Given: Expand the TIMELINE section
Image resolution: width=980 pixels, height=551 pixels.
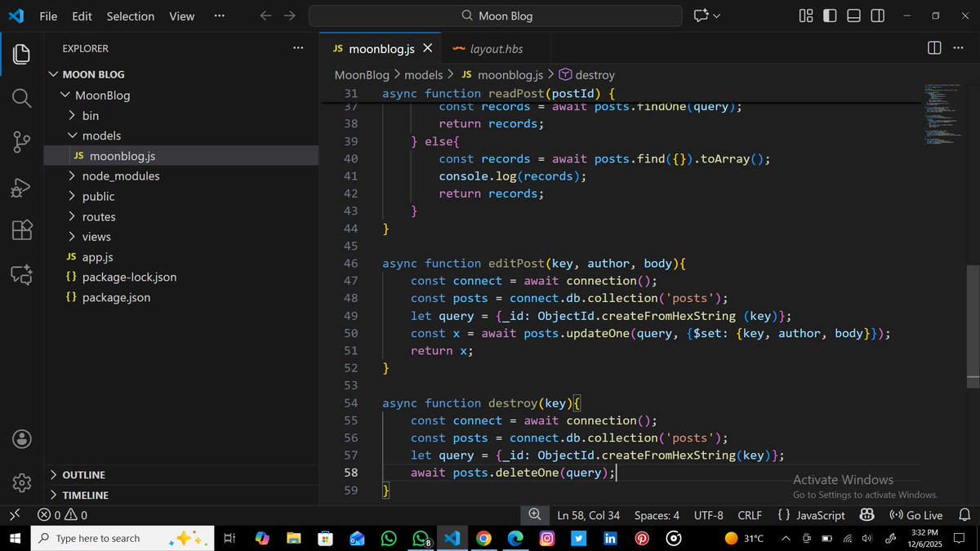Looking at the screenshot, I should click(180, 495).
